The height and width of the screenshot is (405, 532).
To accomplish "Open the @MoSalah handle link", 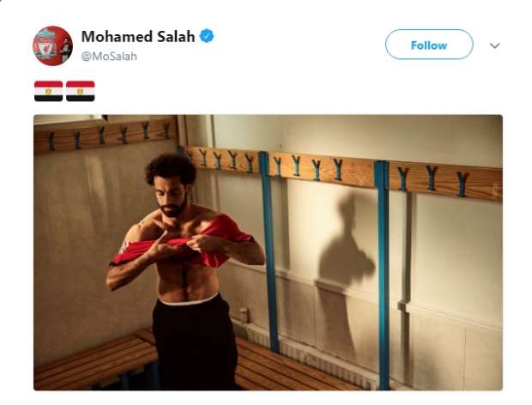I will pos(109,57).
